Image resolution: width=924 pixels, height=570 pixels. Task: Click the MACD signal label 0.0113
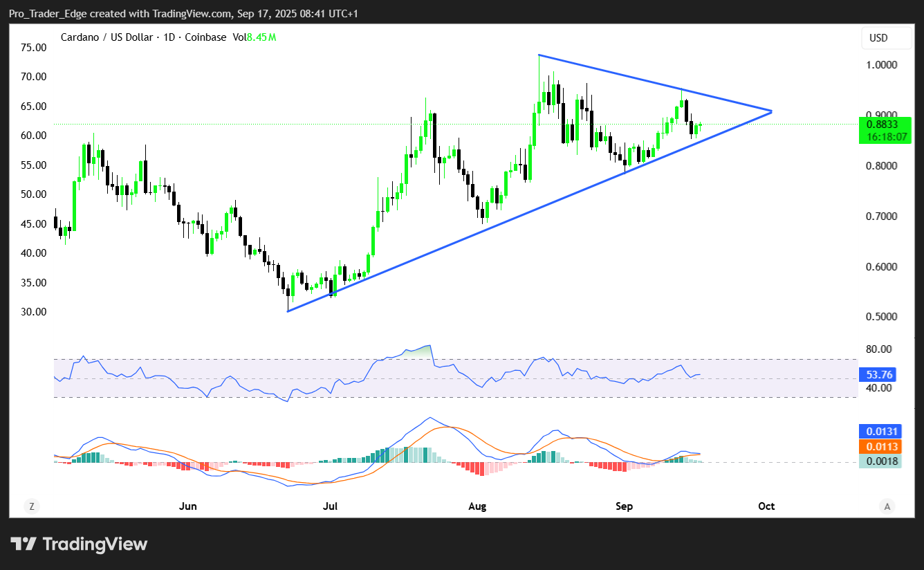tap(880, 447)
